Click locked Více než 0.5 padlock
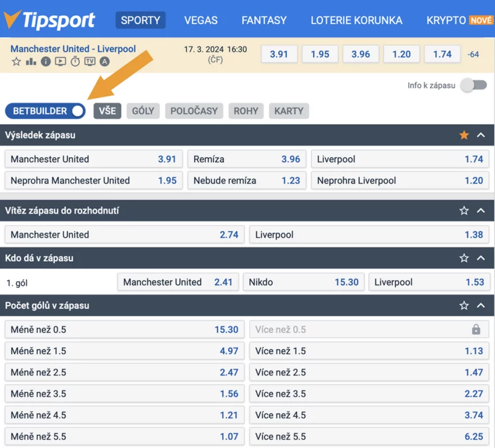 (x=476, y=329)
